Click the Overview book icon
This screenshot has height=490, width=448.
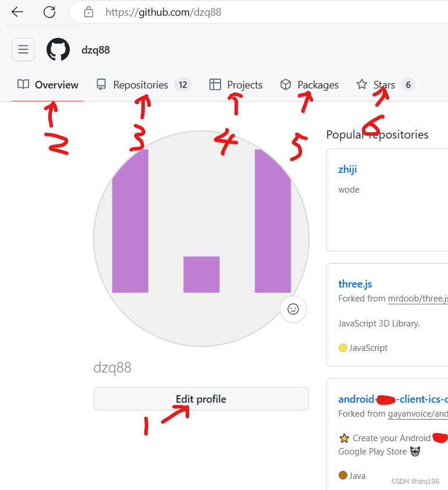click(x=23, y=84)
